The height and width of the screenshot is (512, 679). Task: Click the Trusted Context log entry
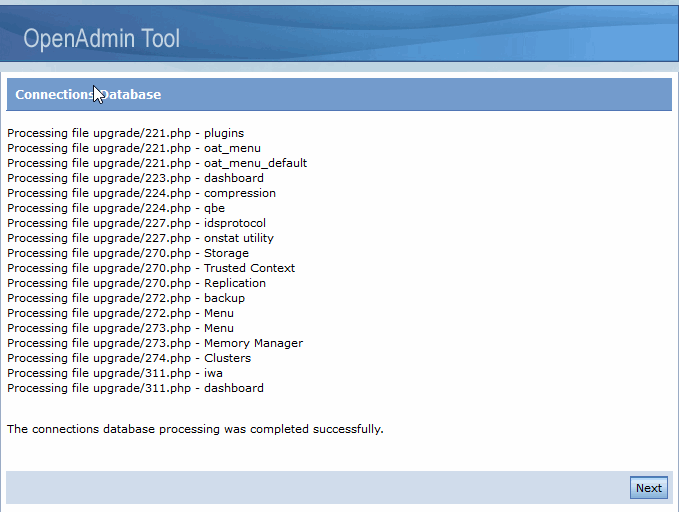coord(151,268)
